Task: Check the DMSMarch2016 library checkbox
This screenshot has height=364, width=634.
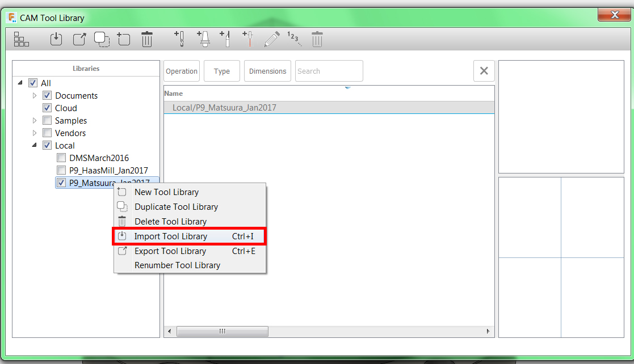Action: click(61, 158)
